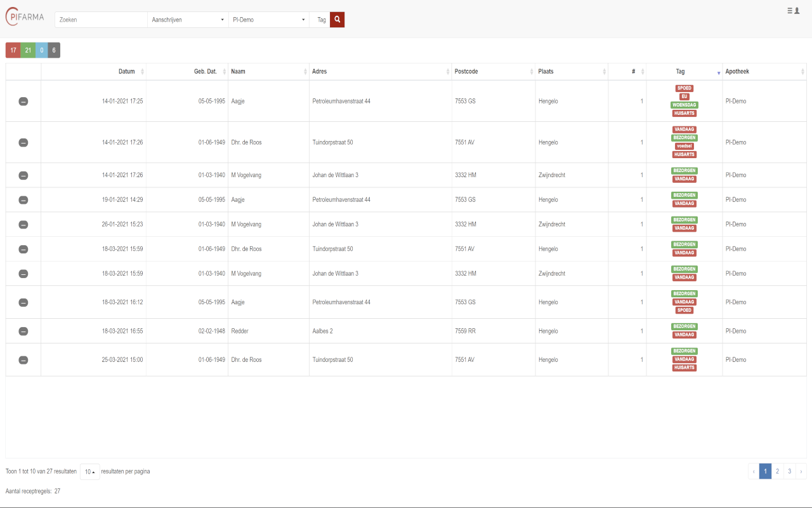Click the green counter badge showing 21
The height and width of the screenshot is (508, 812).
tap(27, 50)
